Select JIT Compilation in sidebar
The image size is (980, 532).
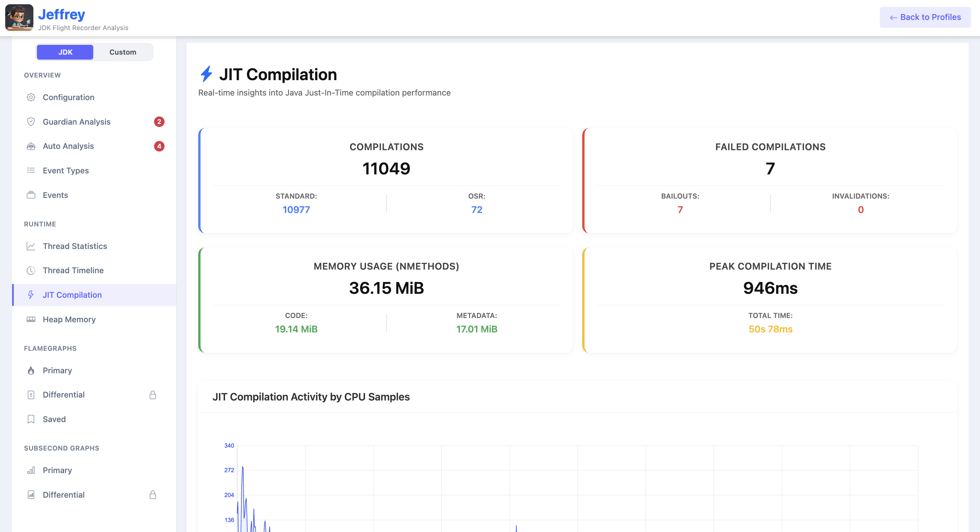(x=72, y=295)
